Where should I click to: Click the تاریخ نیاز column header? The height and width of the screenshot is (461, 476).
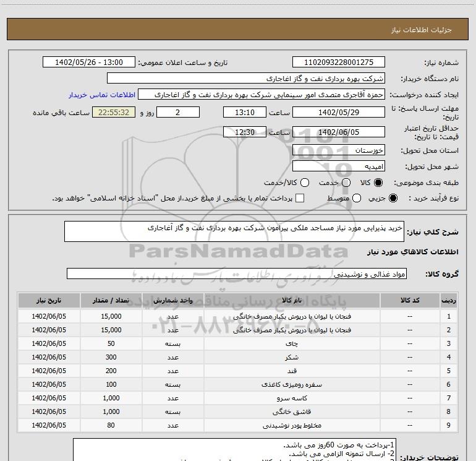click(49, 300)
